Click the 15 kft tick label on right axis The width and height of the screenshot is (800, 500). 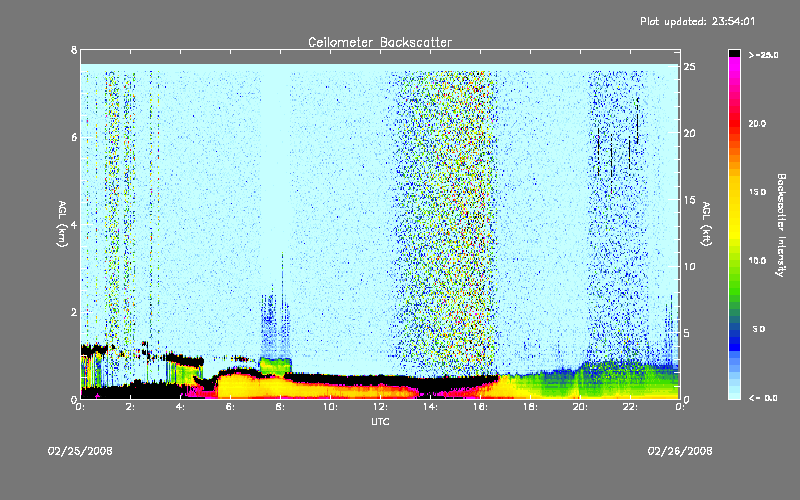pyautogui.click(x=689, y=200)
